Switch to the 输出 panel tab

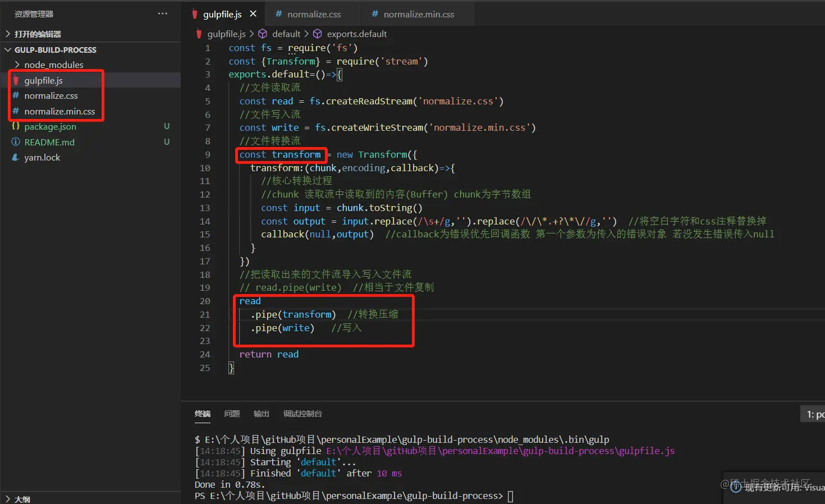coord(262,414)
